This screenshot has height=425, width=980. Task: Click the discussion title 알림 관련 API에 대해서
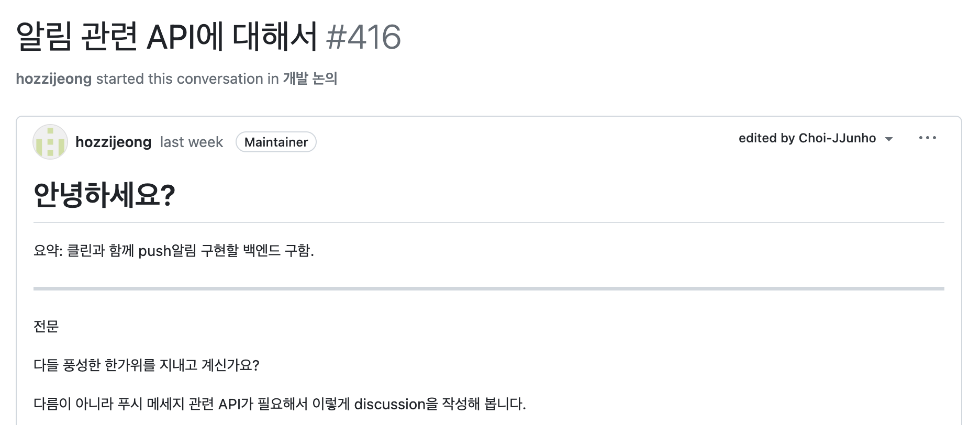click(166, 37)
